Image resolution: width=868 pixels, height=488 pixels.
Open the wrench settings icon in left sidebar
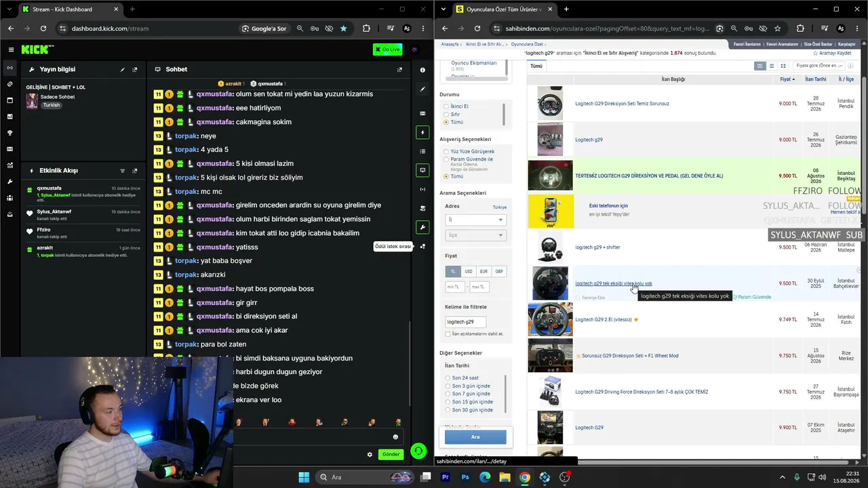click(x=10, y=182)
